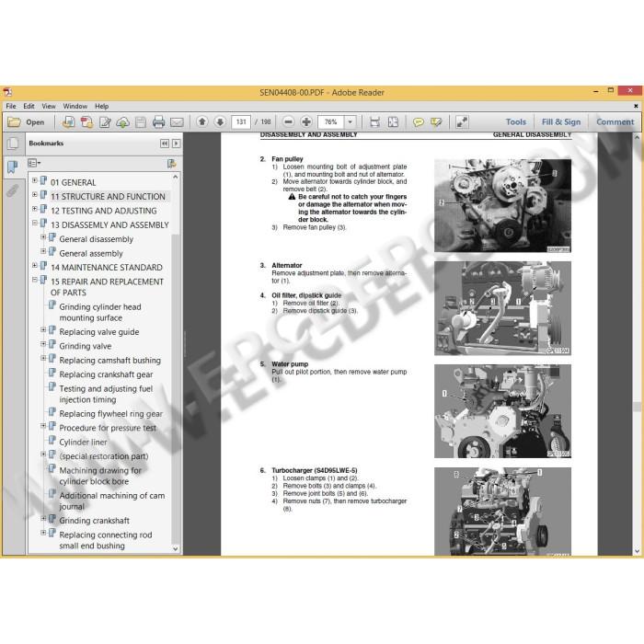This screenshot has width=644, height=644.
Task: Click the create PDF online icon
Action: (68, 122)
